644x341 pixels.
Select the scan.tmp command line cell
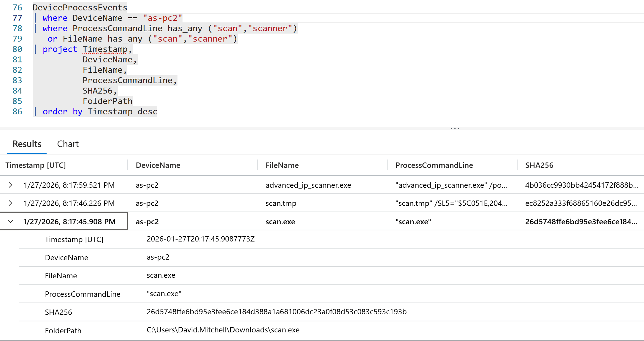[451, 203]
